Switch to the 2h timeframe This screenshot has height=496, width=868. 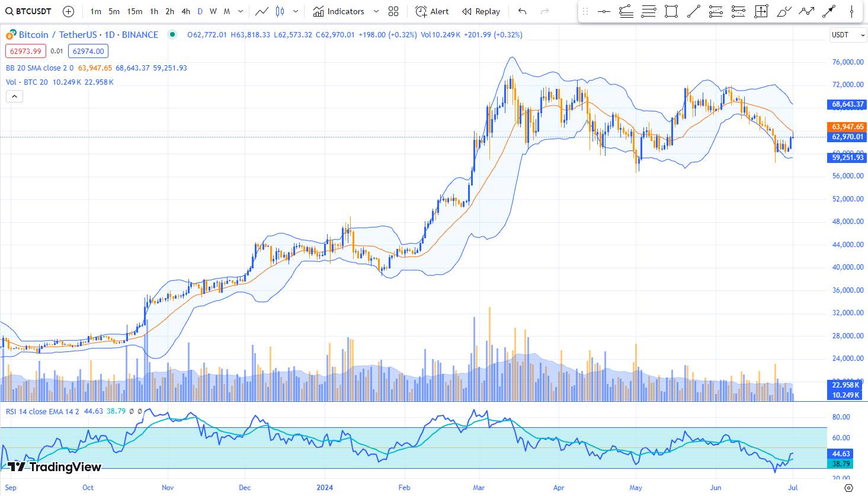[x=170, y=11]
